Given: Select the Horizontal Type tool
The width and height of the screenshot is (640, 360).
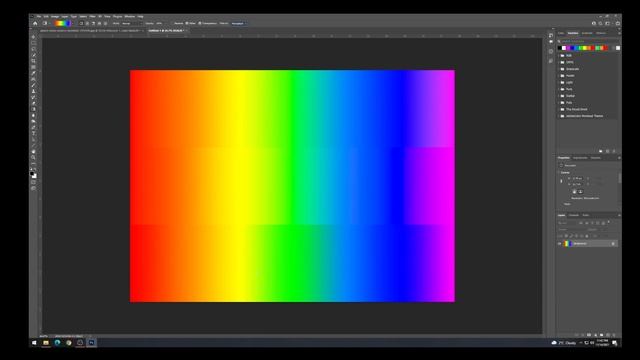Looking at the screenshot, I should point(33,133).
